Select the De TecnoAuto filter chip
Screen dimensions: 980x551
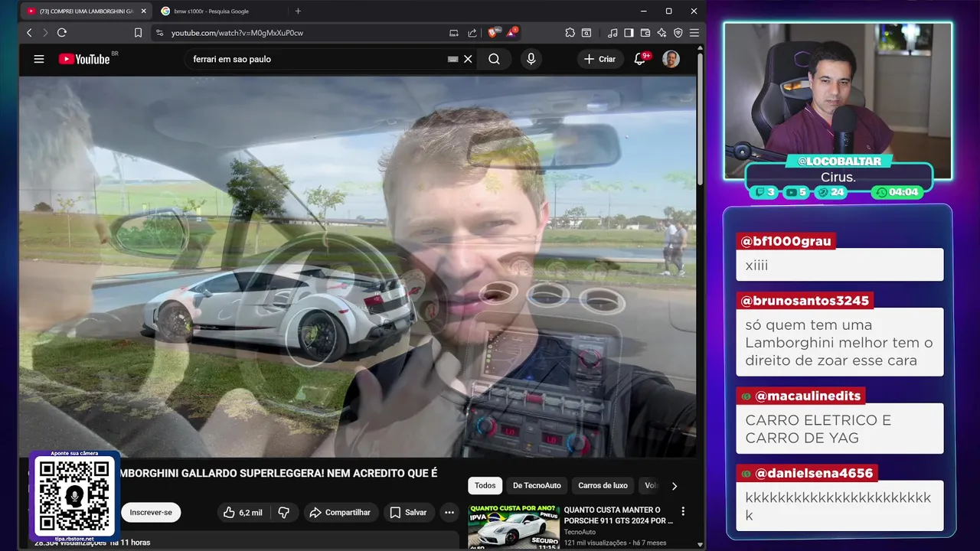tap(537, 486)
